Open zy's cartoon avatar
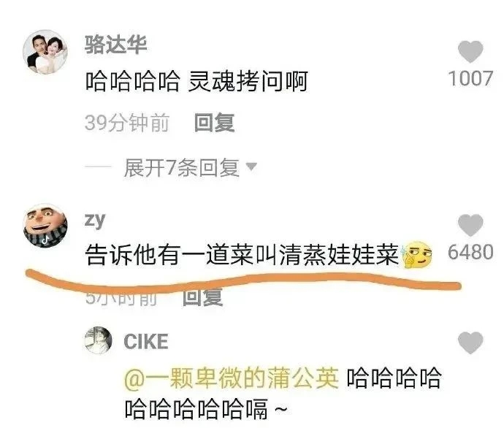Viewport: 504px width, 428px height. coord(45,226)
